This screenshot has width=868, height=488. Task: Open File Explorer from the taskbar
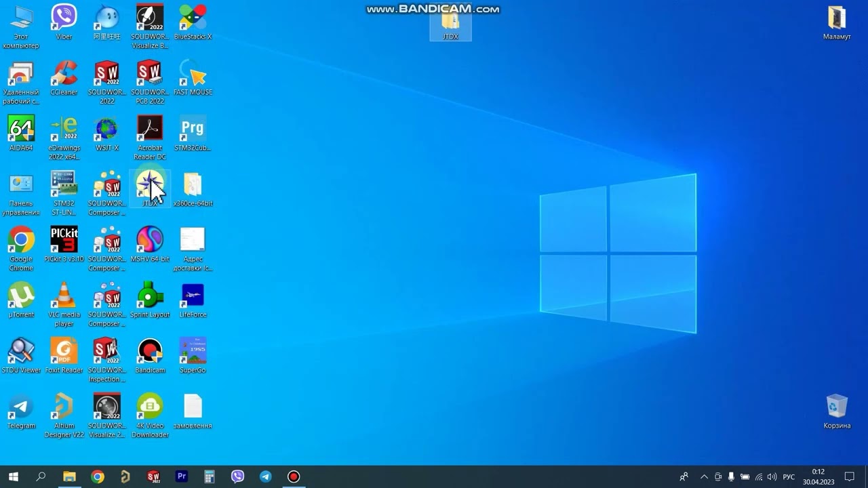(69, 476)
